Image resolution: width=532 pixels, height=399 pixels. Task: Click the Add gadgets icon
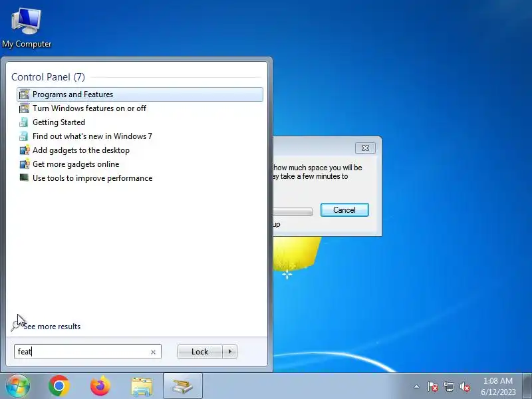coord(25,150)
